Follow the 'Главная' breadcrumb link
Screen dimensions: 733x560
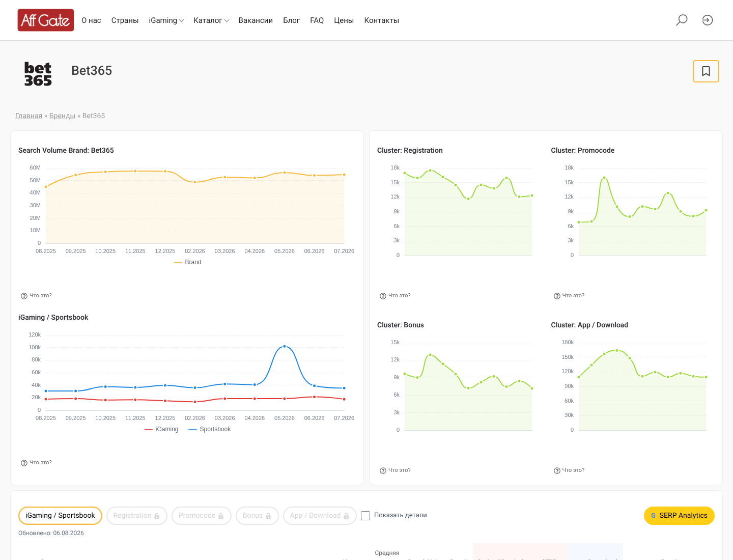pyautogui.click(x=29, y=116)
